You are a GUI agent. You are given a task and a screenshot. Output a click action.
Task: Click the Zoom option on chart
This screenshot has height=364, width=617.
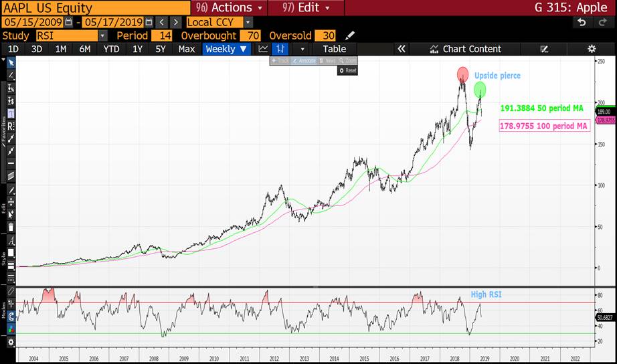click(347, 61)
